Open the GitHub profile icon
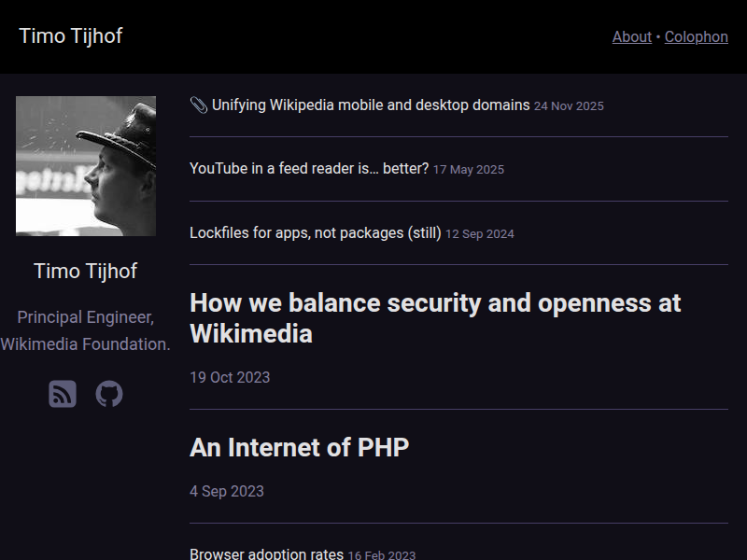 pyautogui.click(x=109, y=394)
